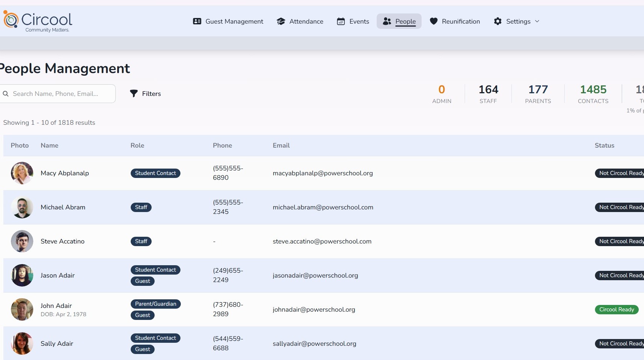The image size is (644, 360).
Task: Open Michael Abram's profile photo
Action: coord(22,207)
